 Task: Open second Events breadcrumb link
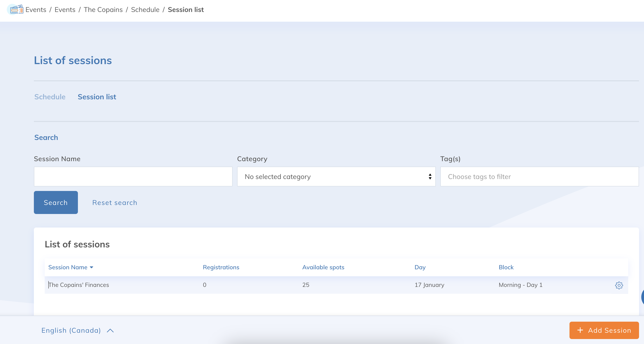65,9
